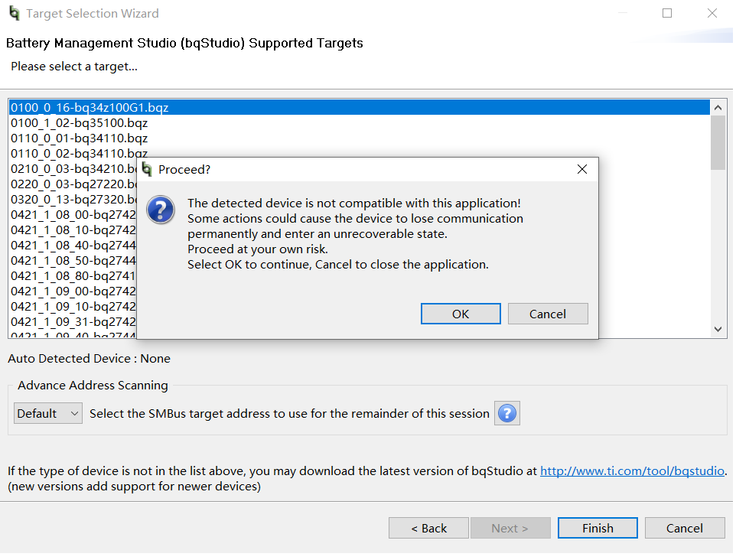Select 0220_0_03-bq27220 target row
The image size is (736, 560).
(x=73, y=184)
